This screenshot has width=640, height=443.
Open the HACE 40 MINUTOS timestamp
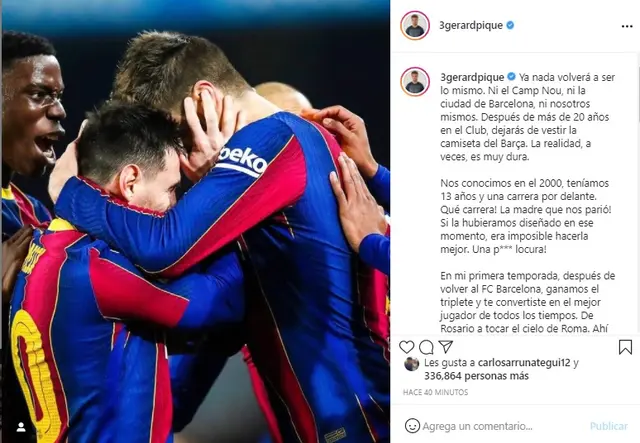click(436, 392)
